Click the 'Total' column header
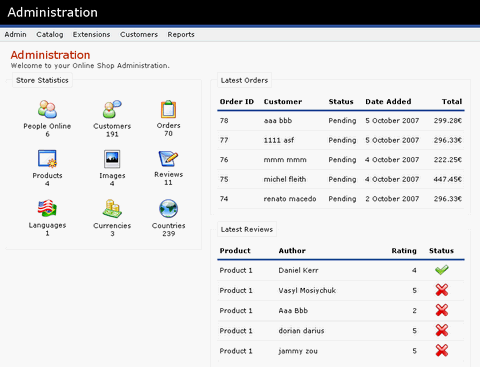Image resolution: width=480 pixels, height=367 pixels. click(x=452, y=102)
